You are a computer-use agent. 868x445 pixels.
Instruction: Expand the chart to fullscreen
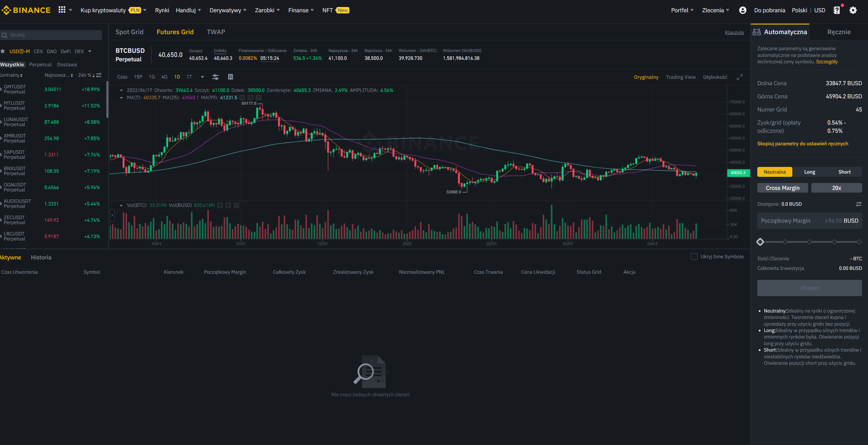[739, 77]
